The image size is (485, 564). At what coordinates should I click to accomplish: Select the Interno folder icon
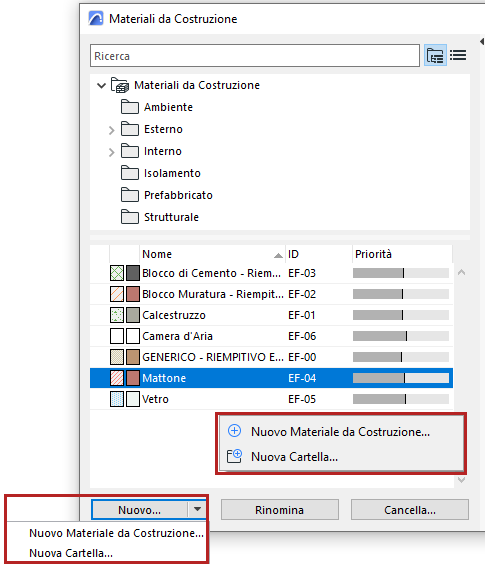click(x=130, y=151)
